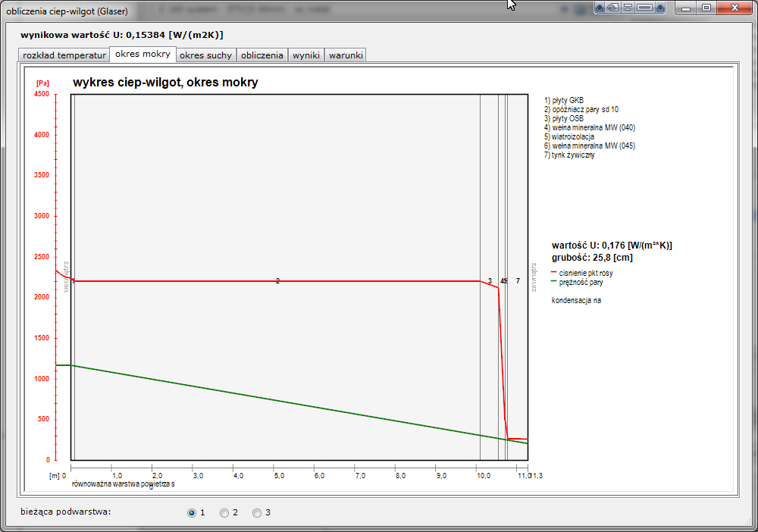Screen dimensions: 758x532
Task: Click the hourglass-shaped icon in title bar
Action: click(628, 8)
